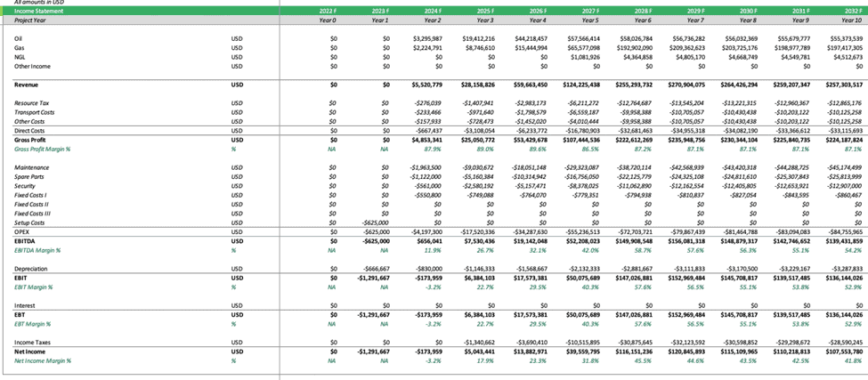Select the Year 3 header cell
Viewport: 868px width, 380px height.
click(x=485, y=20)
